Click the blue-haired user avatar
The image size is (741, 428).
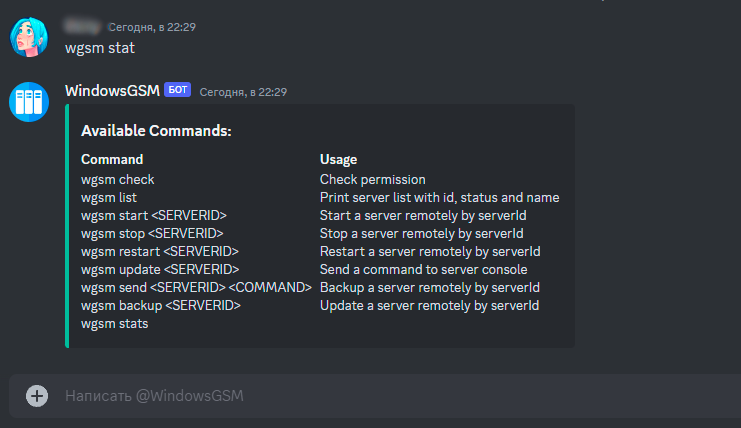29,37
